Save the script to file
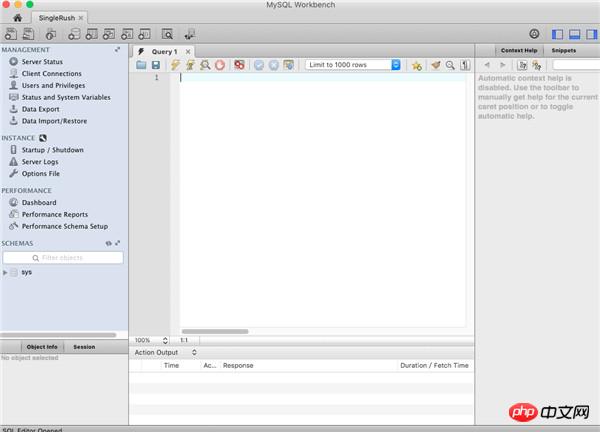The image size is (600, 432). click(x=156, y=65)
